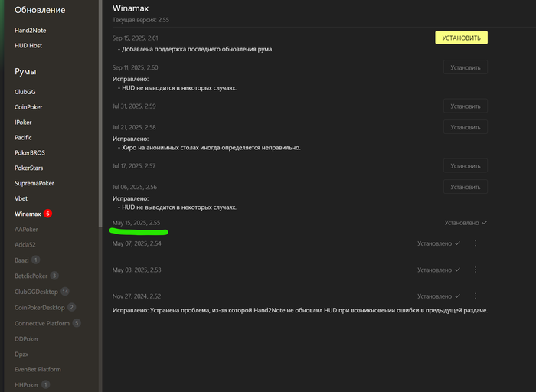Screen dimensions: 536x392
Task: Install version 2.59 from Jul 31
Action: pos(466,106)
